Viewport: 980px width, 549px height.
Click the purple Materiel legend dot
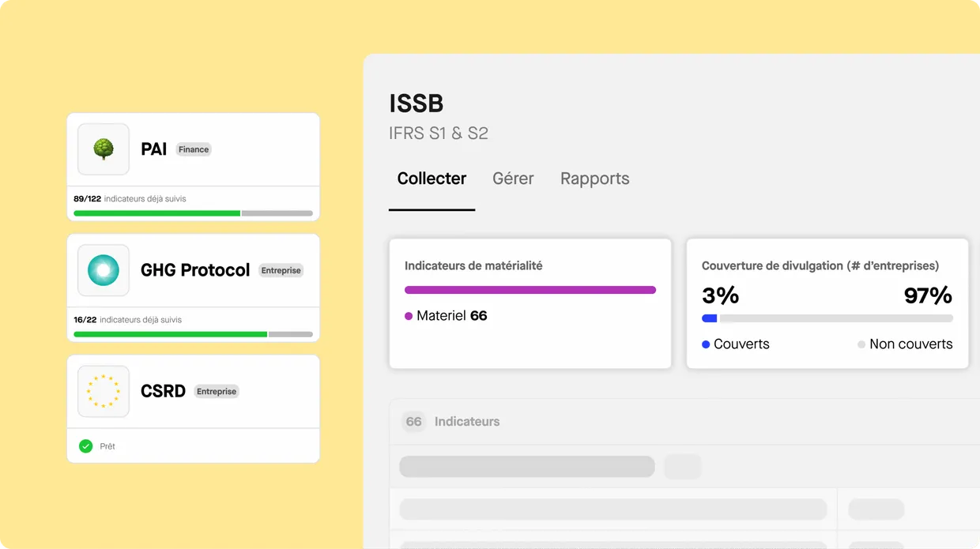tap(409, 316)
